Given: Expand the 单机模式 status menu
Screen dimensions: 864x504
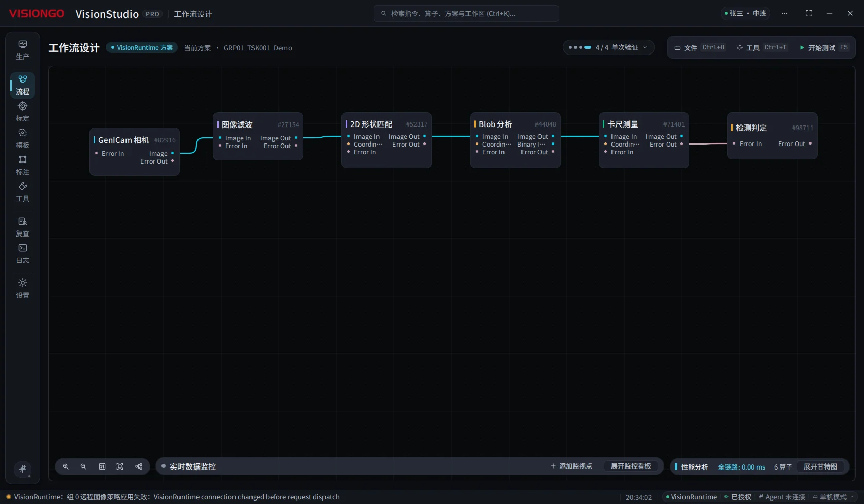Looking at the screenshot, I should [x=833, y=497].
